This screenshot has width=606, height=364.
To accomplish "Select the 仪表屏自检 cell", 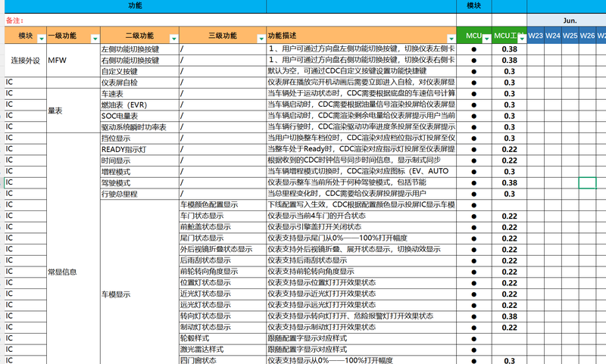I will [139, 82].
